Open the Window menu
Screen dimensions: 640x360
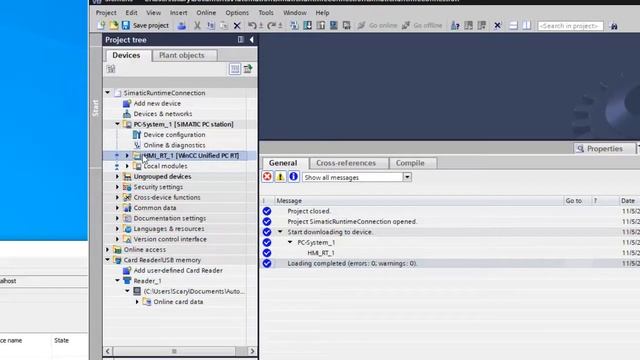295,13
